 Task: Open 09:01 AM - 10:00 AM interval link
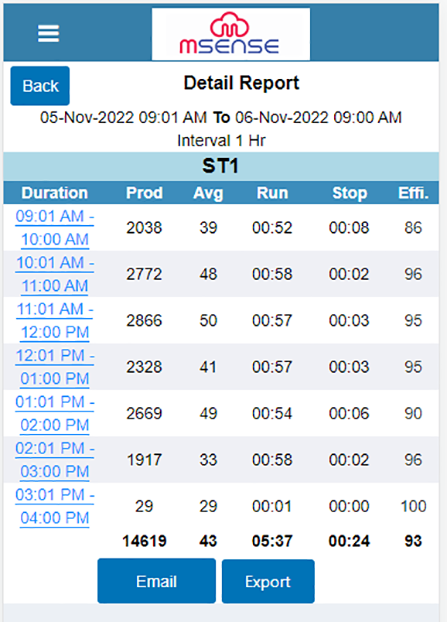click(55, 228)
